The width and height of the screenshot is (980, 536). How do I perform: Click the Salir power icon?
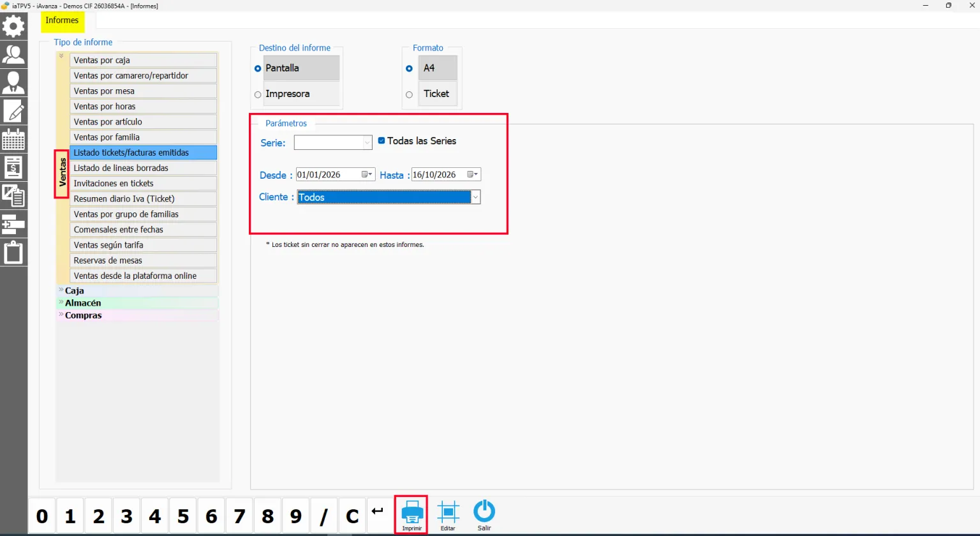[484, 515]
